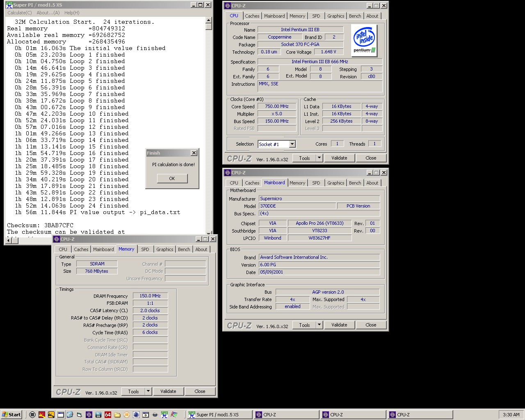The width and height of the screenshot is (525, 420).
Task: Click Tools button in CPU-Z Mainboard window
Action: 304,325
